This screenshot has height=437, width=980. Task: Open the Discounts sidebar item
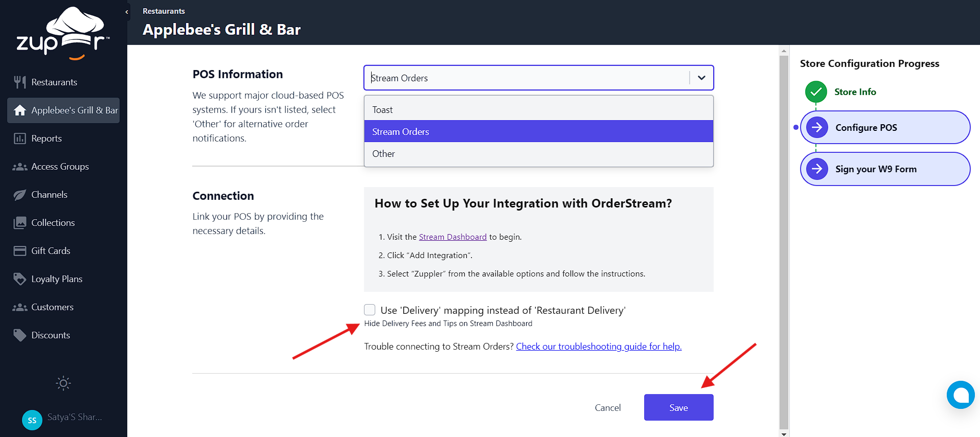(x=63, y=335)
